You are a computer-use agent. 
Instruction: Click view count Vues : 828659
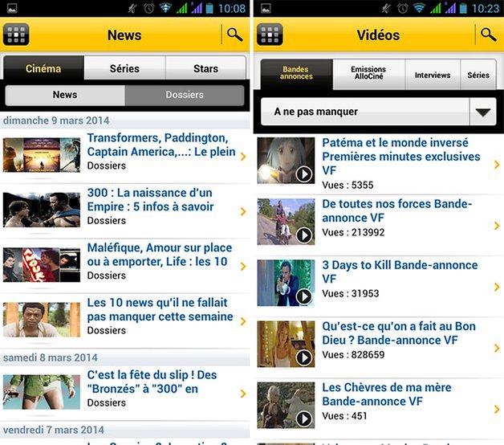point(353,354)
